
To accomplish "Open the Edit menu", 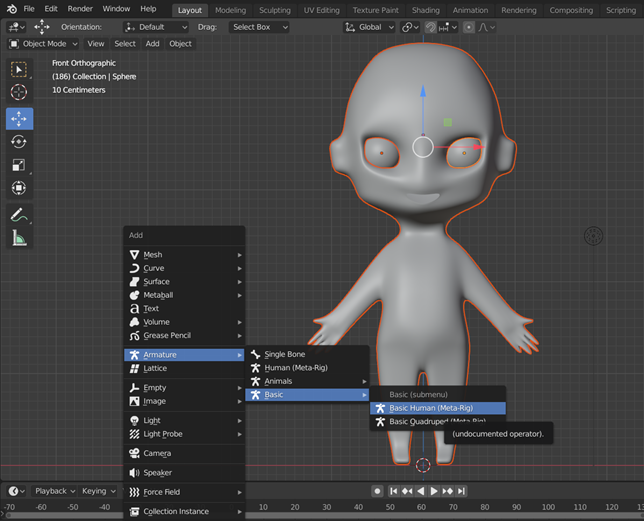I will pyautogui.click(x=51, y=9).
